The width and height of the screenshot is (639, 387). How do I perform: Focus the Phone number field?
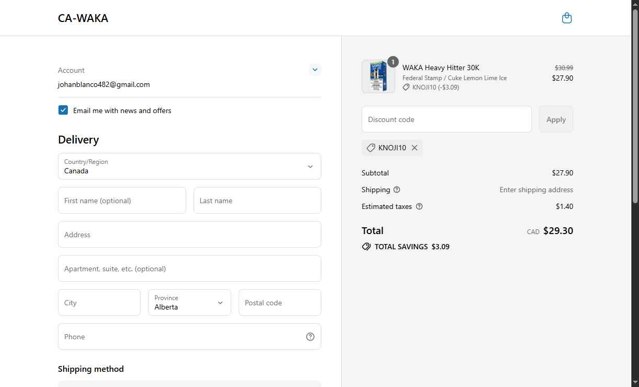pos(189,336)
